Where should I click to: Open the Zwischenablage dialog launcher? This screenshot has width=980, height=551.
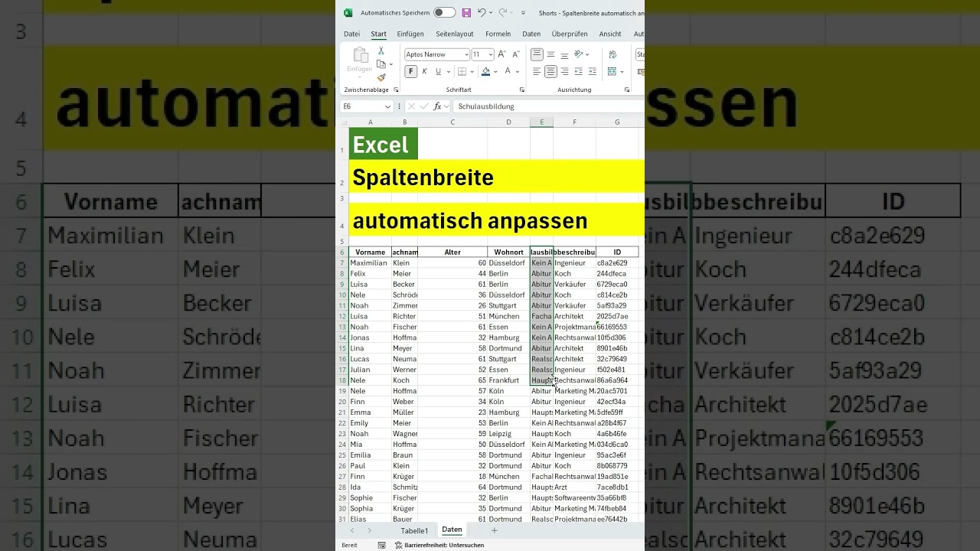coord(396,90)
